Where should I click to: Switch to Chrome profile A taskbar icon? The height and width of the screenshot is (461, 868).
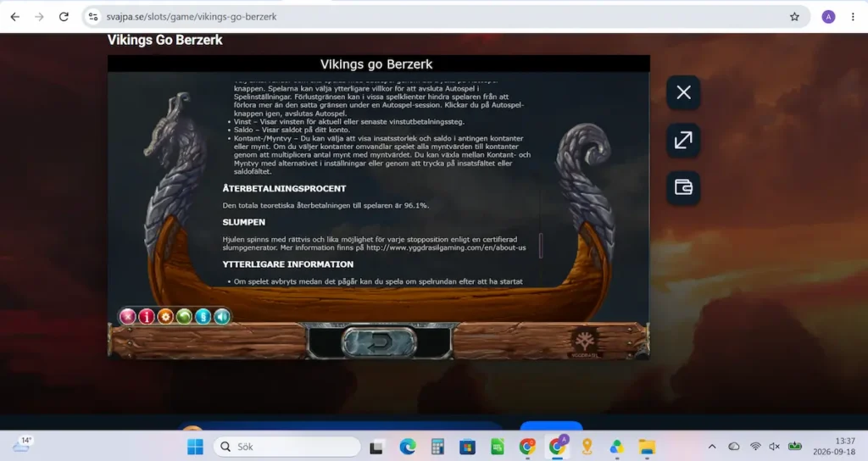(x=557, y=446)
